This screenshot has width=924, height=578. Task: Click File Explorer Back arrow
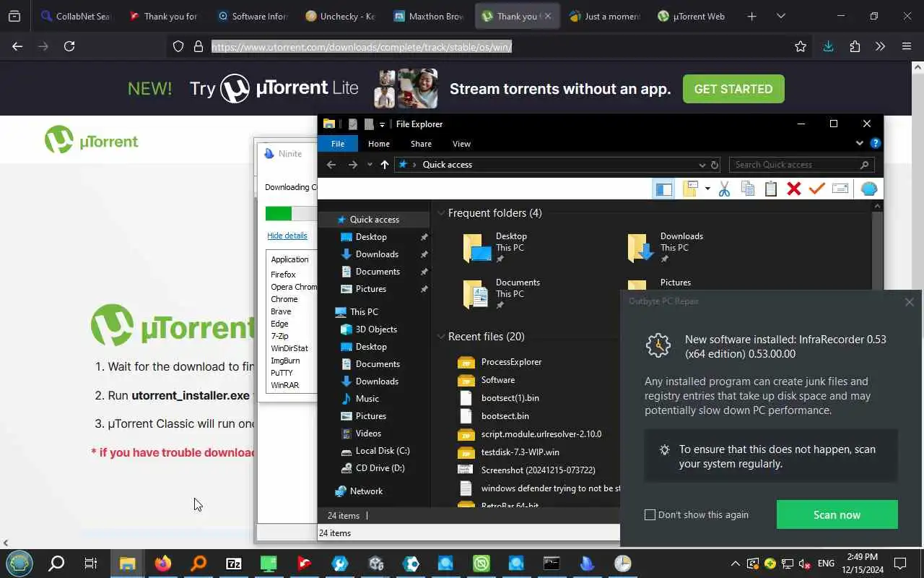(x=331, y=165)
